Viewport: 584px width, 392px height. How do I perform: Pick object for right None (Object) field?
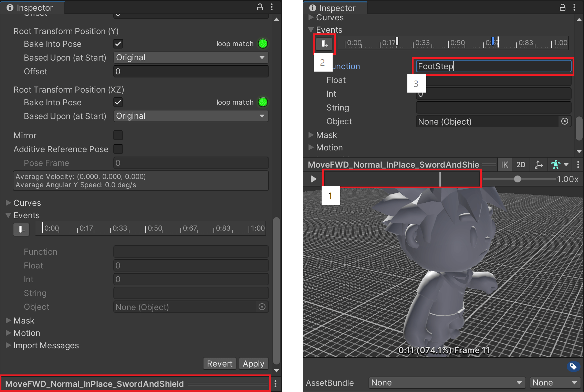pos(565,121)
